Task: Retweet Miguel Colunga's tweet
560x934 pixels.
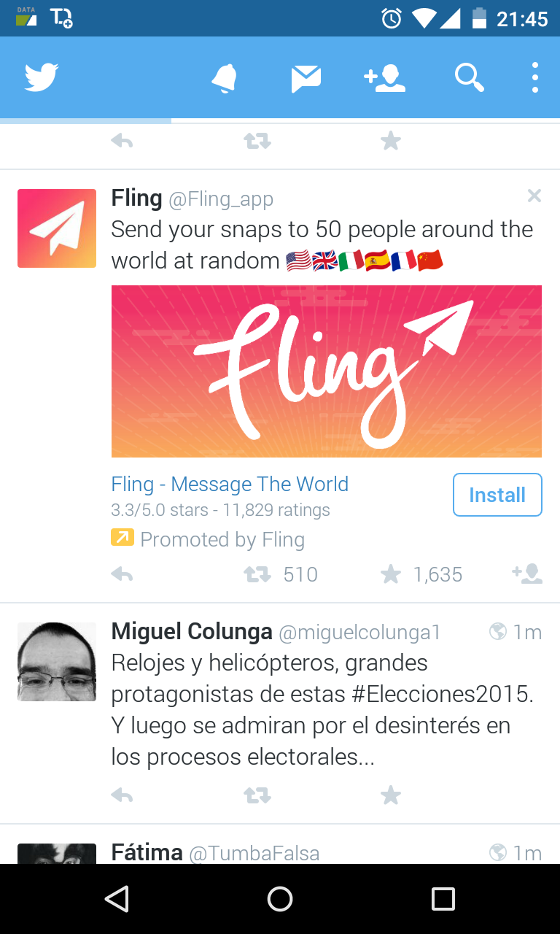Action: [x=257, y=795]
